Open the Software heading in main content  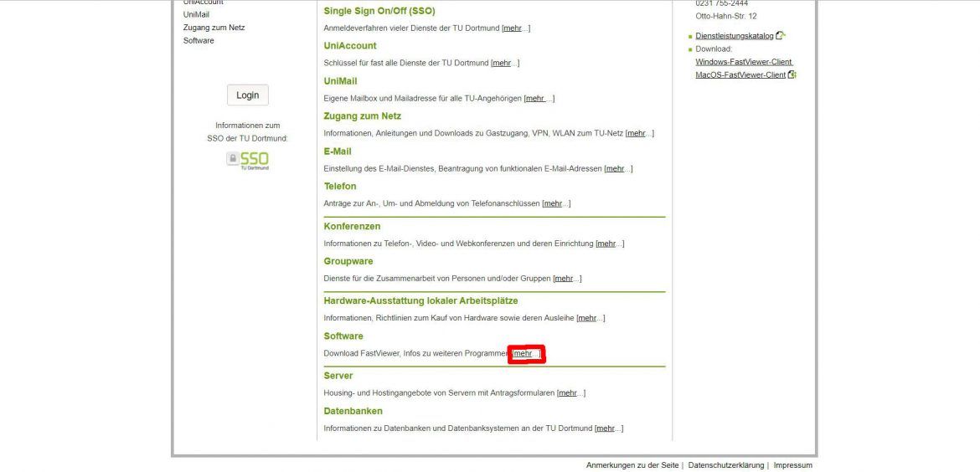click(343, 336)
